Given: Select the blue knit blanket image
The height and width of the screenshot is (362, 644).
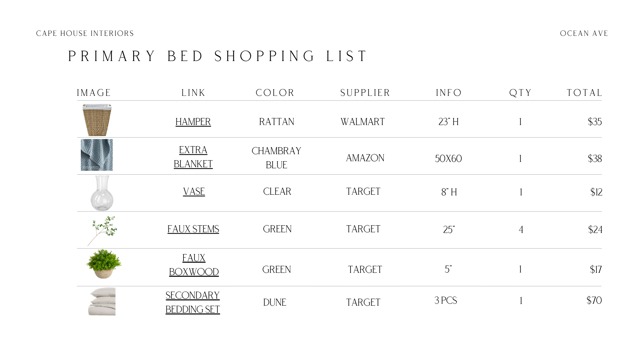Looking at the screenshot, I should pos(97,155).
